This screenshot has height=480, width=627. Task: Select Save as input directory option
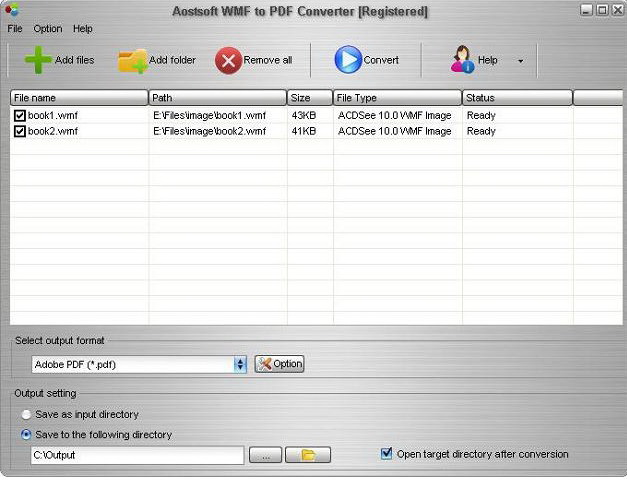tap(26, 415)
